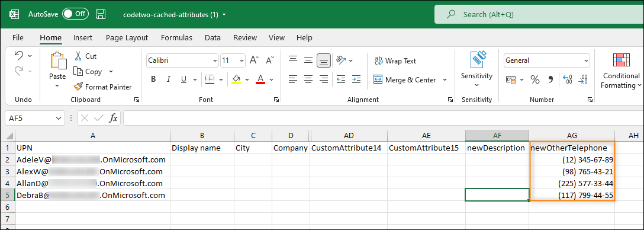The width and height of the screenshot is (644, 230).
Task: Click Merge & Center
Action: [x=404, y=80]
